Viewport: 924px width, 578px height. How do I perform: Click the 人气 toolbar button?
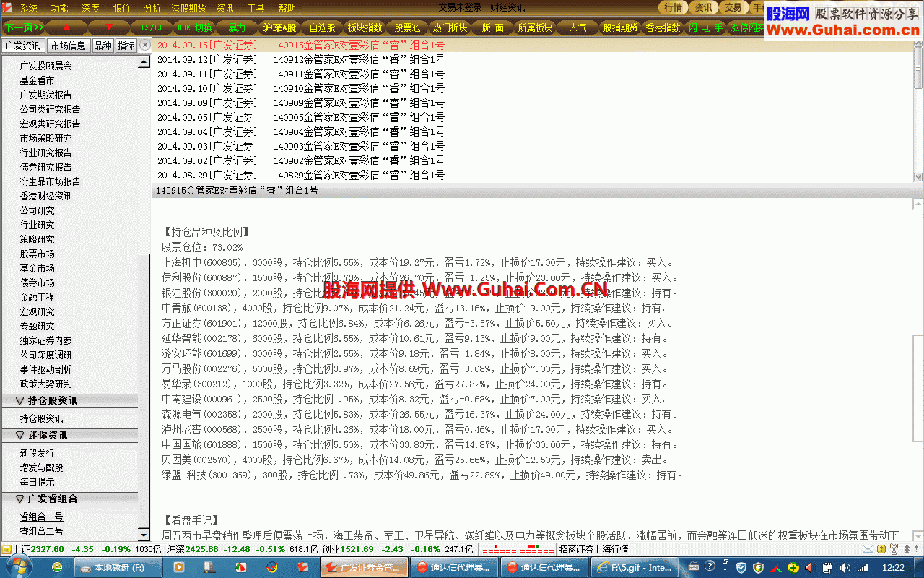point(577,27)
